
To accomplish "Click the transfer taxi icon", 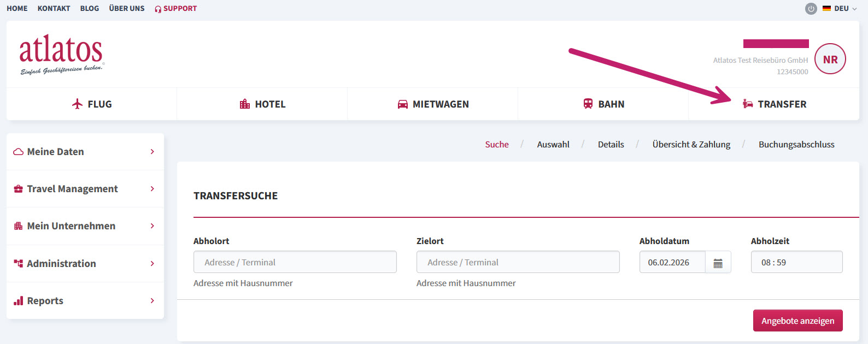I will (748, 104).
